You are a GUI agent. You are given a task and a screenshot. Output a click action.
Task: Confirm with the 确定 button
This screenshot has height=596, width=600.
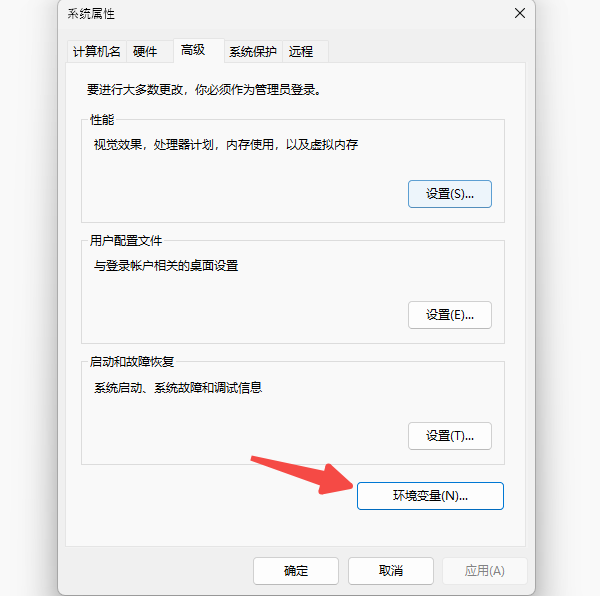(296, 571)
